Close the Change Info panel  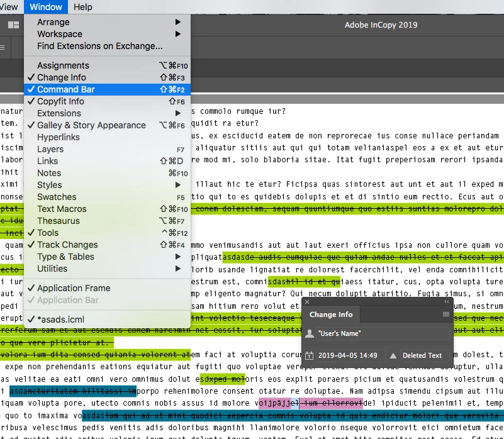pos(307,302)
